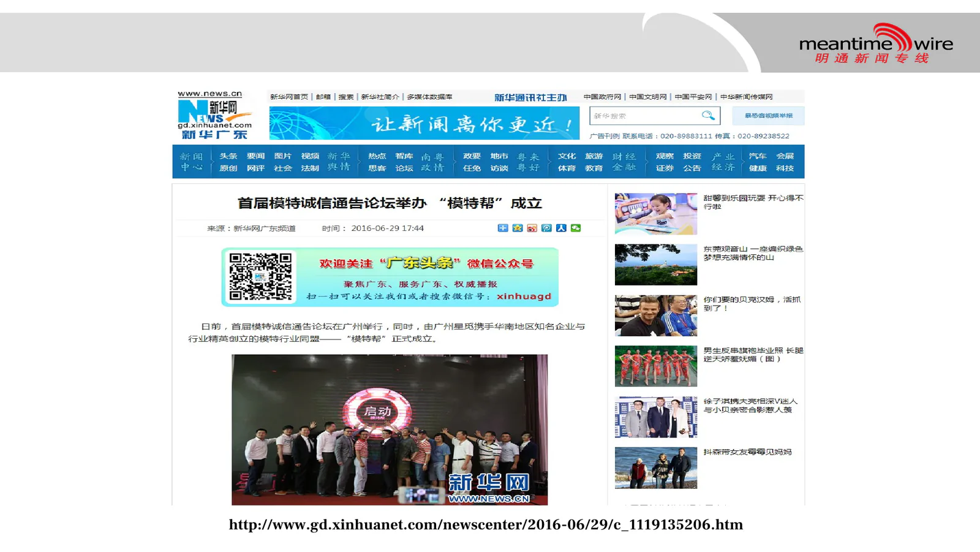Image resolution: width=980 pixels, height=552 pixels.
Task: Select 公告 in navigation bar
Action: (x=692, y=168)
